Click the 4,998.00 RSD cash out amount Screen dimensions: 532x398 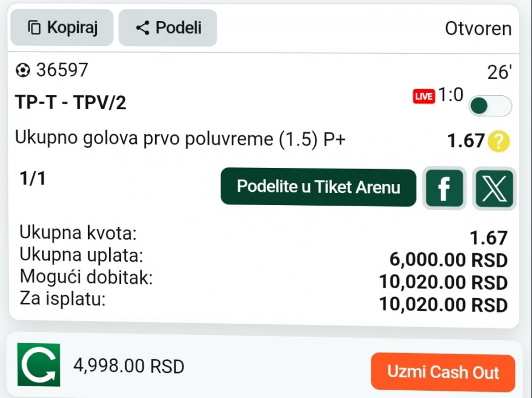[x=129, y=366]
